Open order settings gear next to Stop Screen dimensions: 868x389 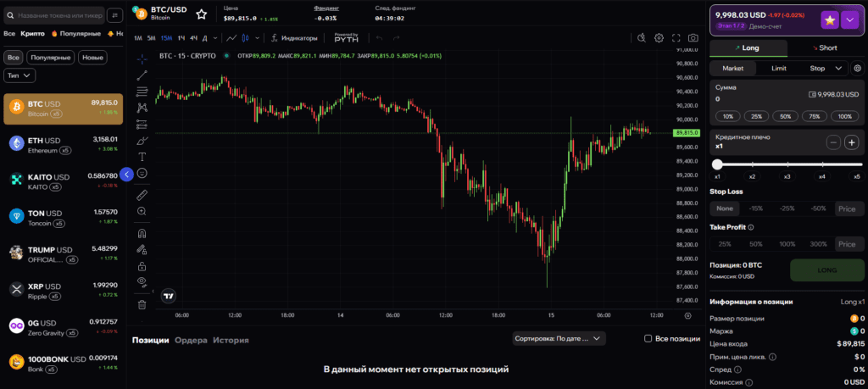click(x=858, y=68)
